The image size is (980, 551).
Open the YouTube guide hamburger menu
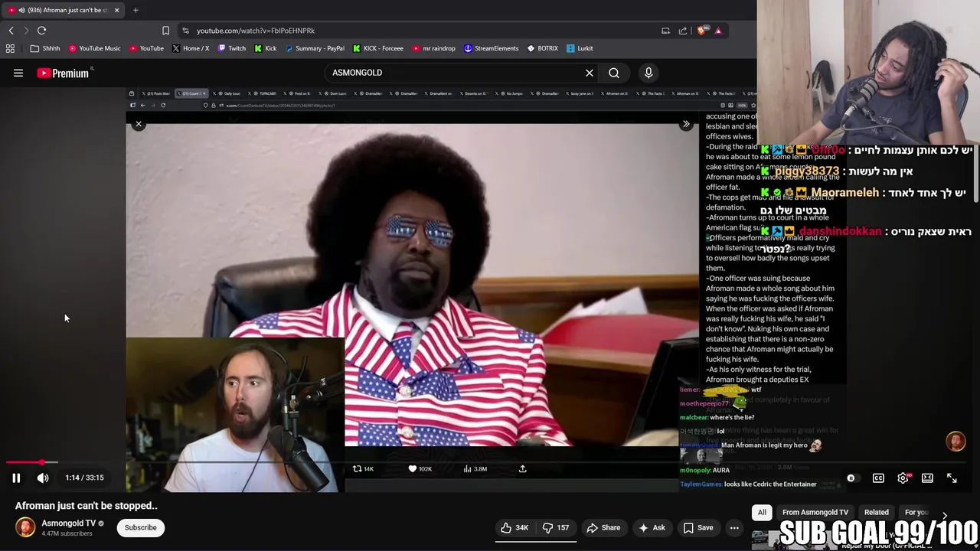(x=18, y=73)
